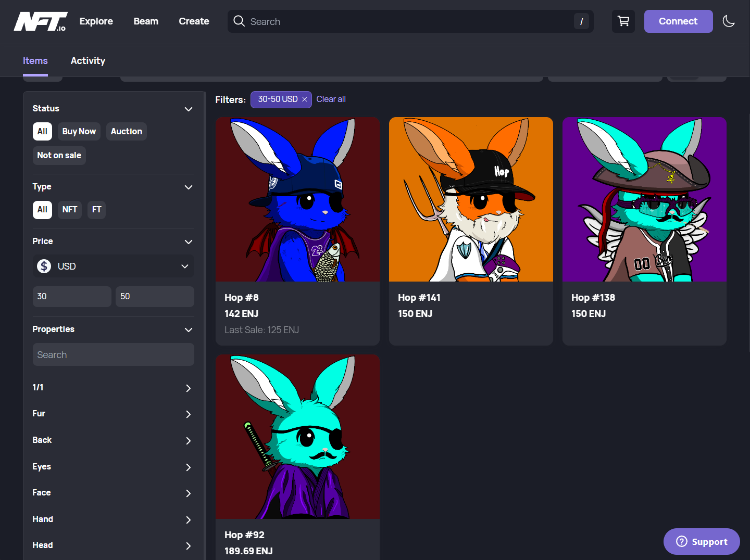Focus the Properties search field
This screenshot has width=750, height=560.
click(114, 354)
